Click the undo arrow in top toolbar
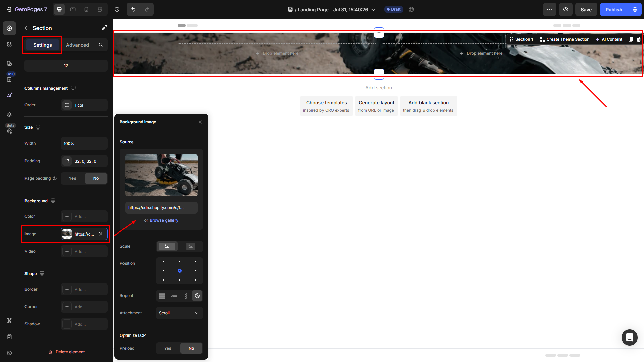 133,9
